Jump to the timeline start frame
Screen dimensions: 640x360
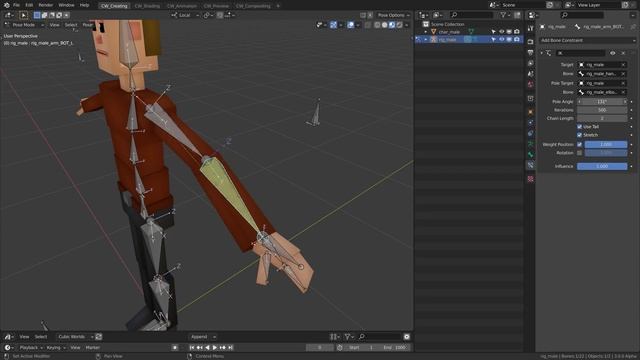[x=192, y=348]
